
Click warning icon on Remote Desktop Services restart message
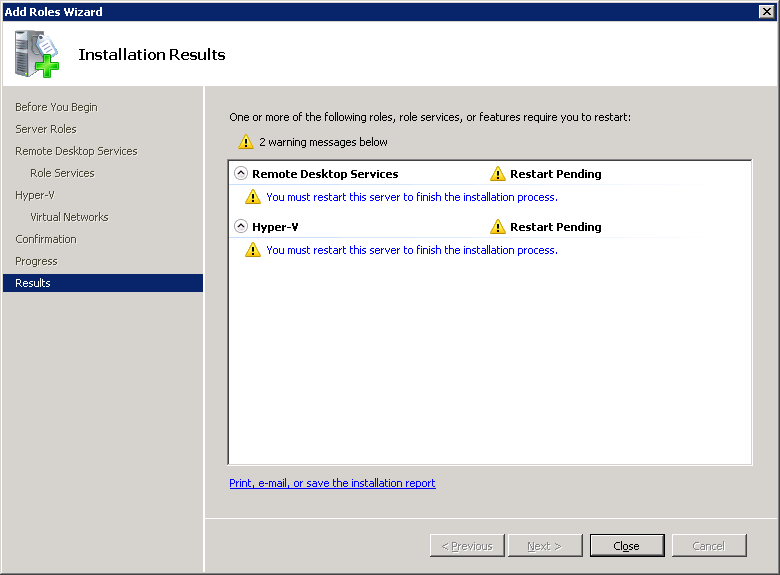click(253, 197)
